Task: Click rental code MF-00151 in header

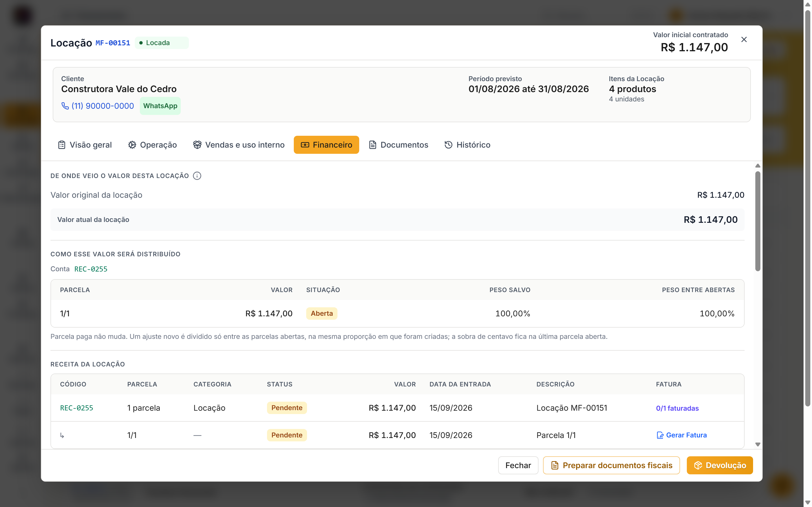Action: tap(113, 43)
